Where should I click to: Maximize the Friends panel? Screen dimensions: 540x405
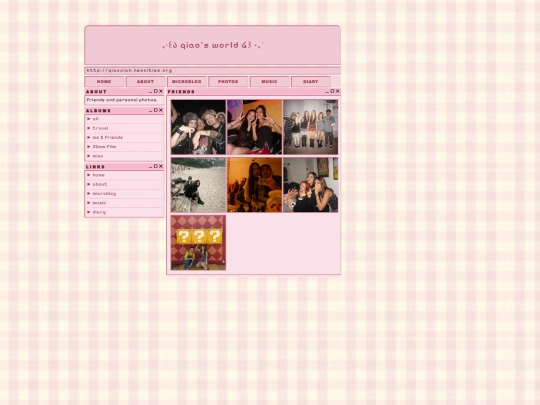pos(332,91)
